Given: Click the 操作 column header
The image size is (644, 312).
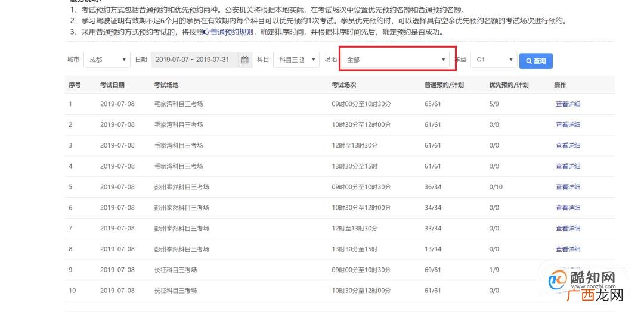Looking at the screenshot, I should click(x=560, y=85).
